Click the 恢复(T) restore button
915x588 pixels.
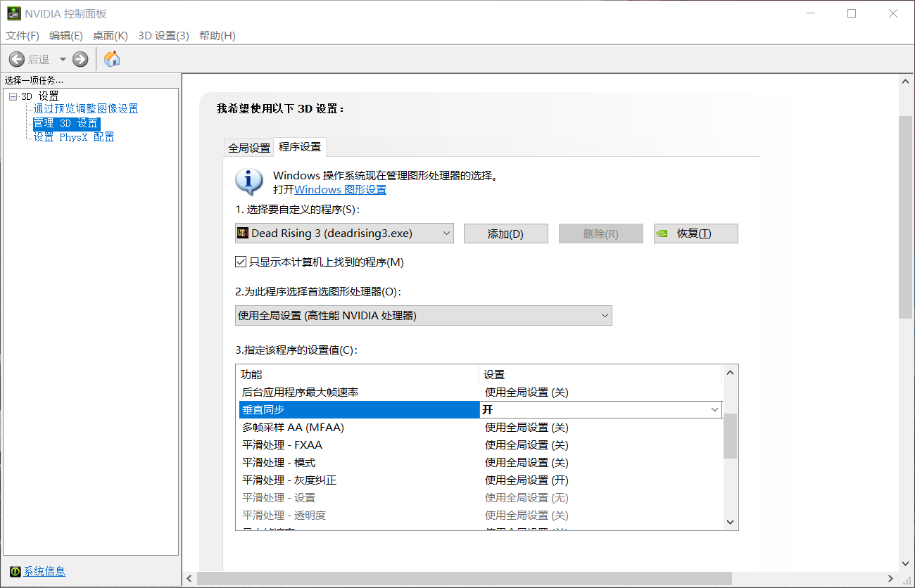696,234
